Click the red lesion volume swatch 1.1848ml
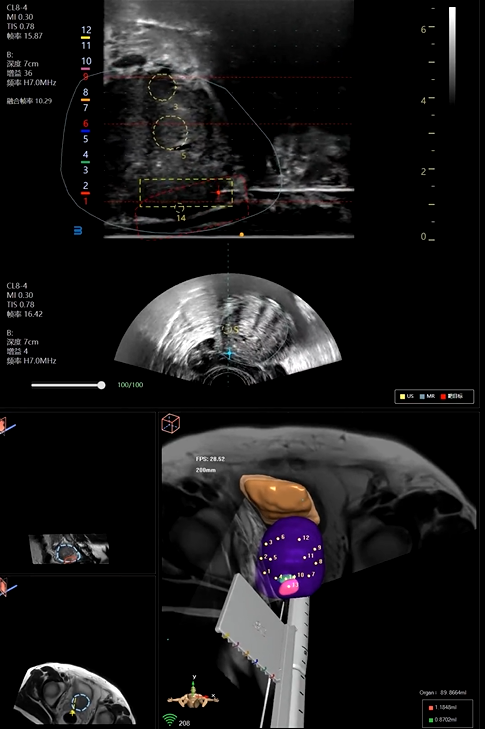The image size is (485, 729). click(x=431, y=708)
